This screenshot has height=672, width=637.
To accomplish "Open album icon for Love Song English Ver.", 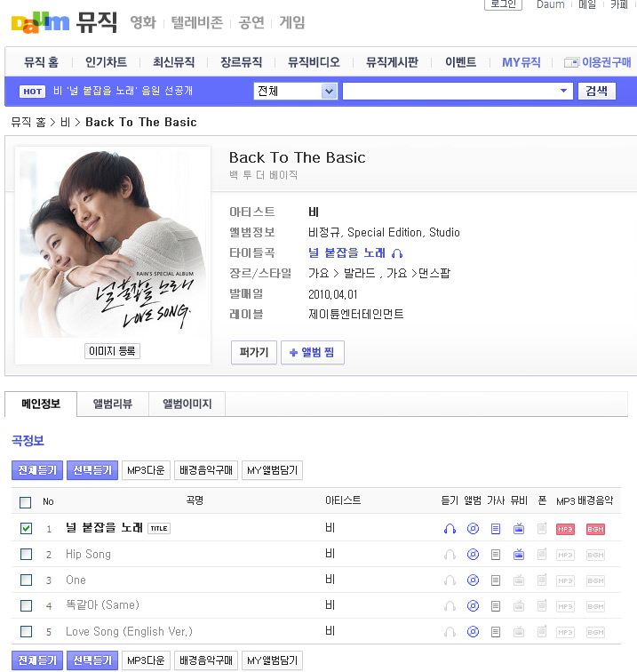I will pos(473,632).
